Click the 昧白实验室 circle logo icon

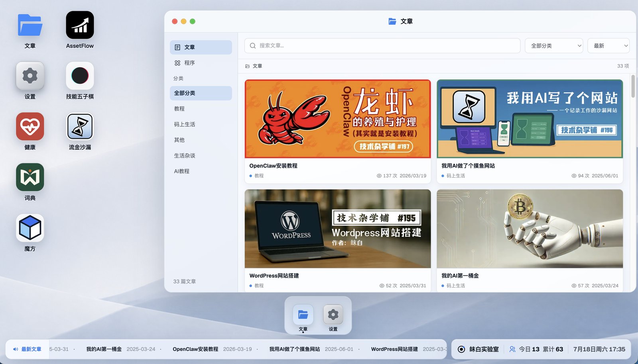pyautogui.click(x=461, y=349)
